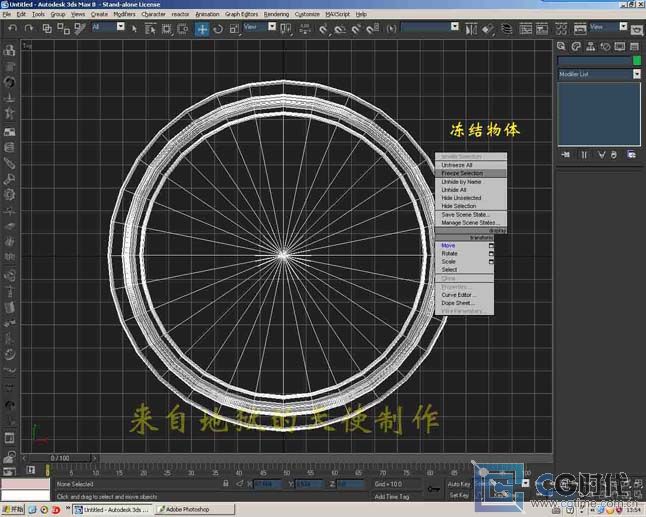Toggle the Spinner Snap icon
This screenshot has width=646, height=517.
[373, 29]
